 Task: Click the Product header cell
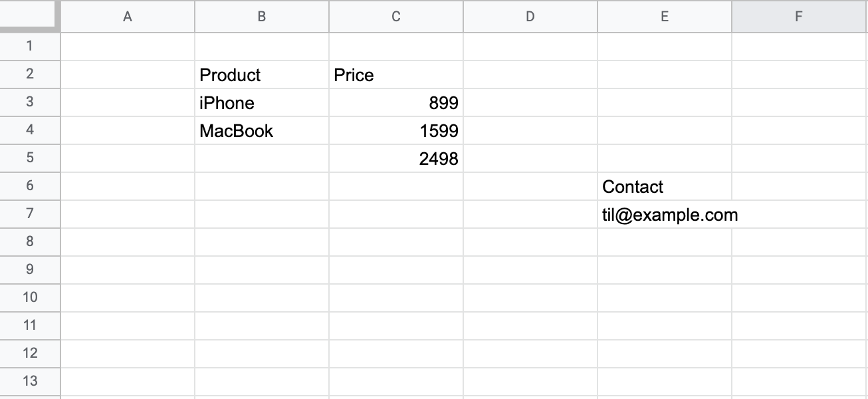pos(262,75)
